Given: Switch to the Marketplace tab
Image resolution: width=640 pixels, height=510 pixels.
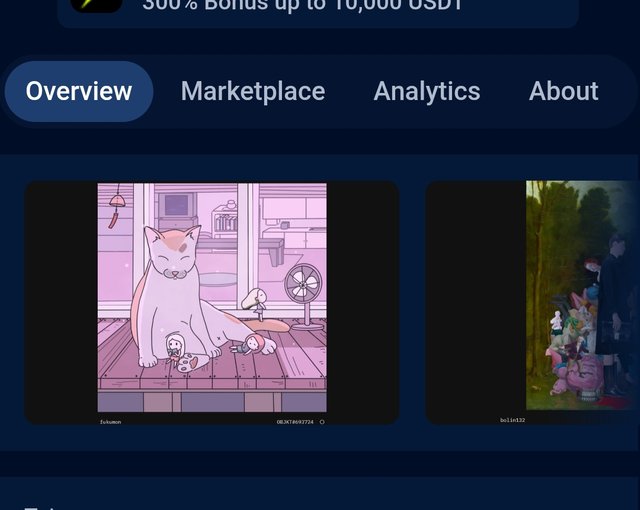Looking at the screenshot, I should (253, 91).
